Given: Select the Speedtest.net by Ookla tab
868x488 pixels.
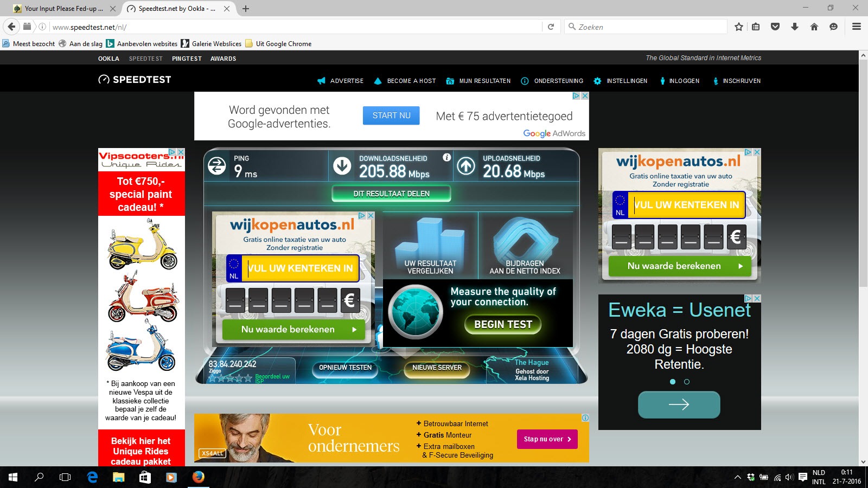Looking at the screenshot, I should (x=178, y=9).
